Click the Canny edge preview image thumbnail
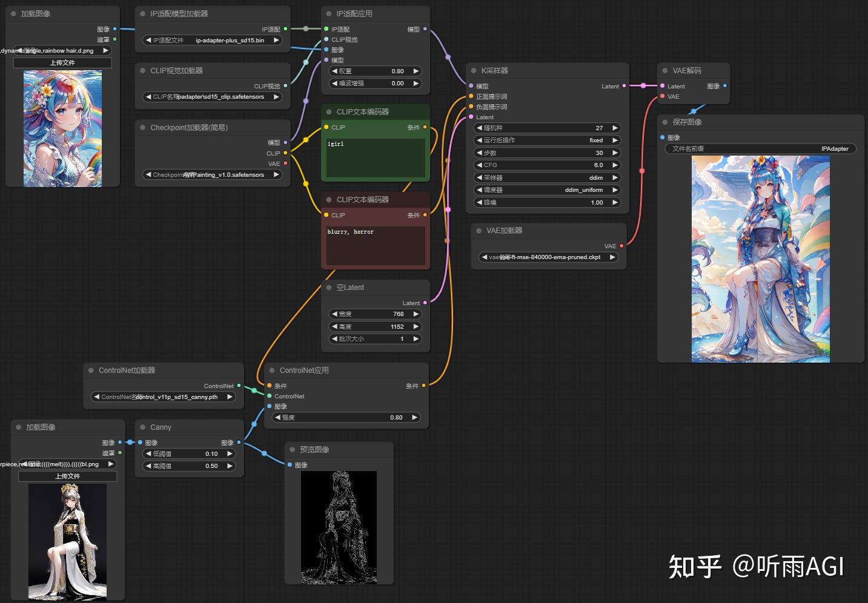The height and width of the screenshot is (603, 868). (339, 528)
